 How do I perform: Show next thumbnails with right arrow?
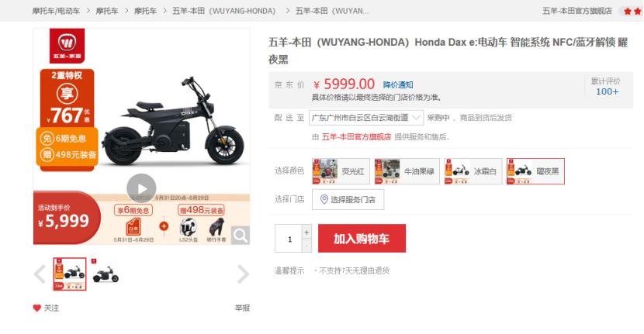point(243,274)
